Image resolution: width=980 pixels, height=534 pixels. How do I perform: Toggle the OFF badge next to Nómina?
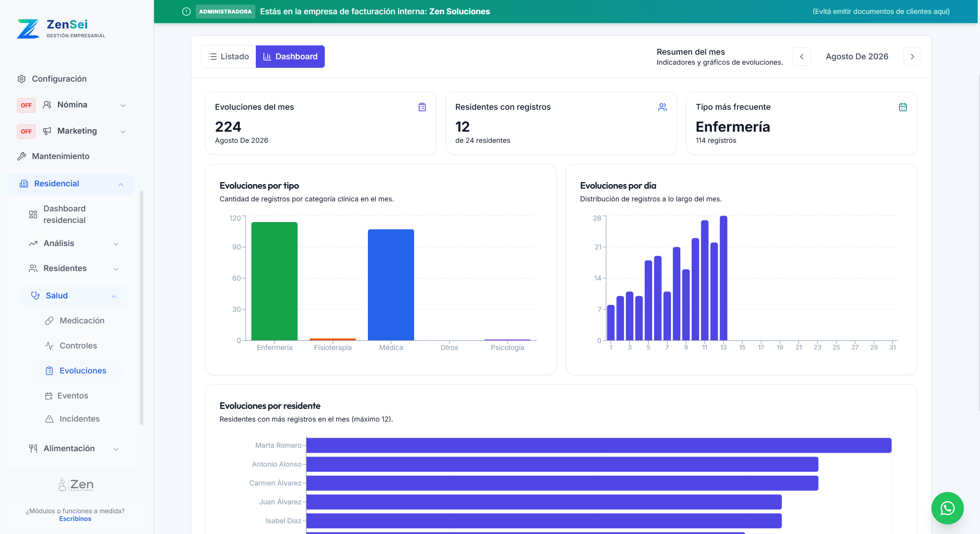[26, 105]
